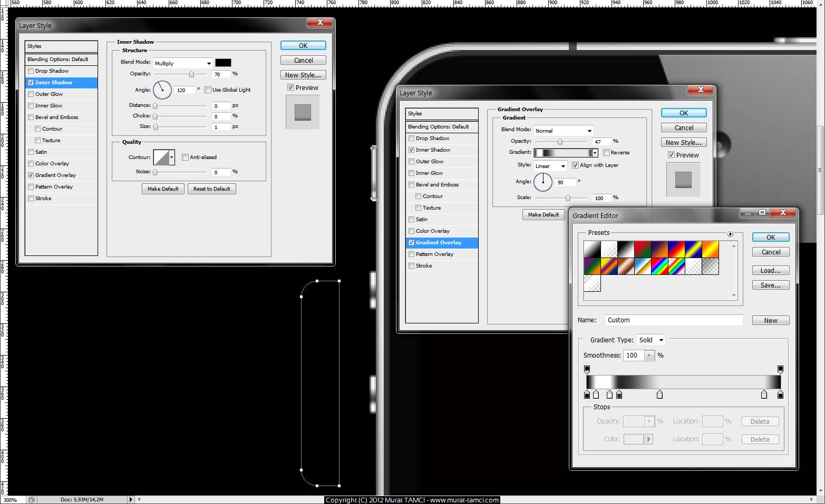This screenshot has width=825, height=504.
Task: Click Make Default in the Inner Shadow dialog
Action: coord(163,189)
